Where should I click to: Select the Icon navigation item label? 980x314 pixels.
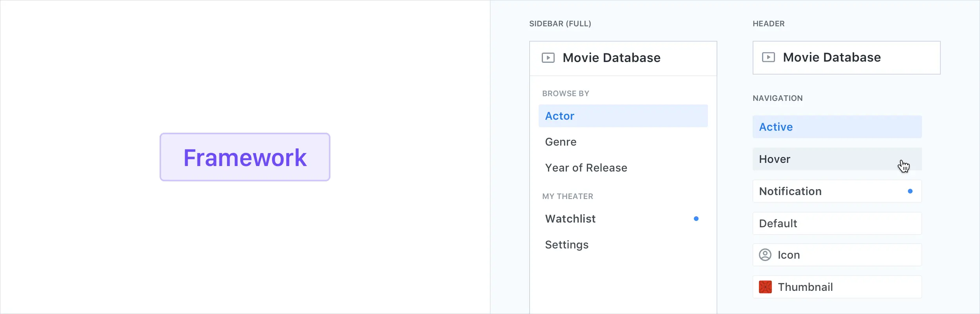(x=789, y=255)
